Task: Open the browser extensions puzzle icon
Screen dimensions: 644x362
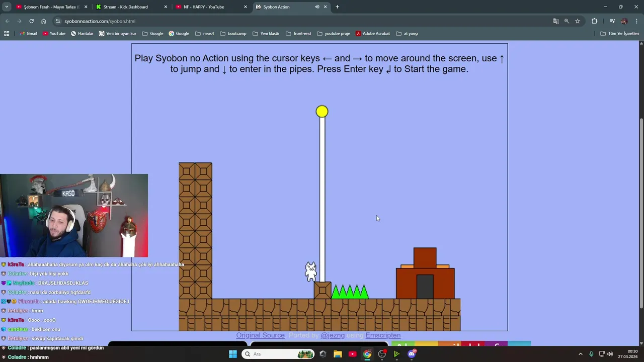Action: [594, 21]
